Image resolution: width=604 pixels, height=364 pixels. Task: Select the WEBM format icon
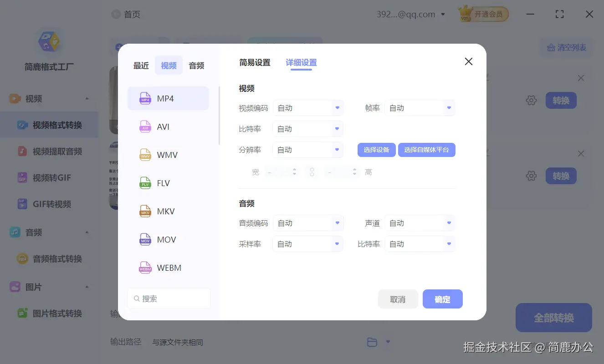point(145,268)
